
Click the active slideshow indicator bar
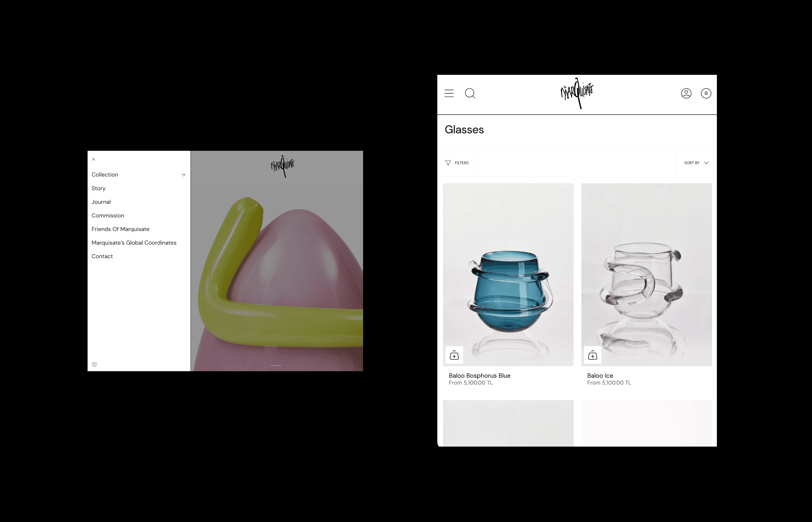pos(276,365)
